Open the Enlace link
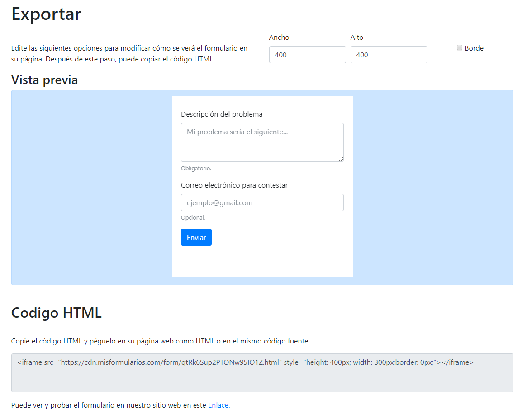 [219, 405]
